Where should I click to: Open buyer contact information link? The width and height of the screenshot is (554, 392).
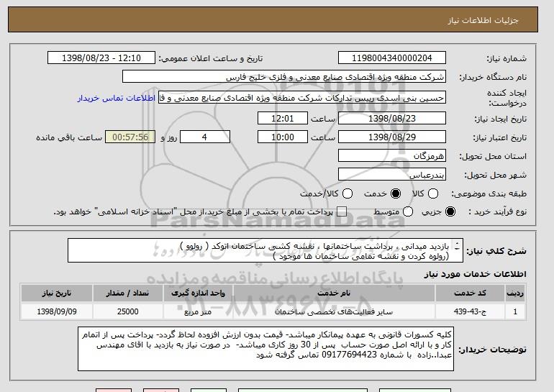[117, 98]
